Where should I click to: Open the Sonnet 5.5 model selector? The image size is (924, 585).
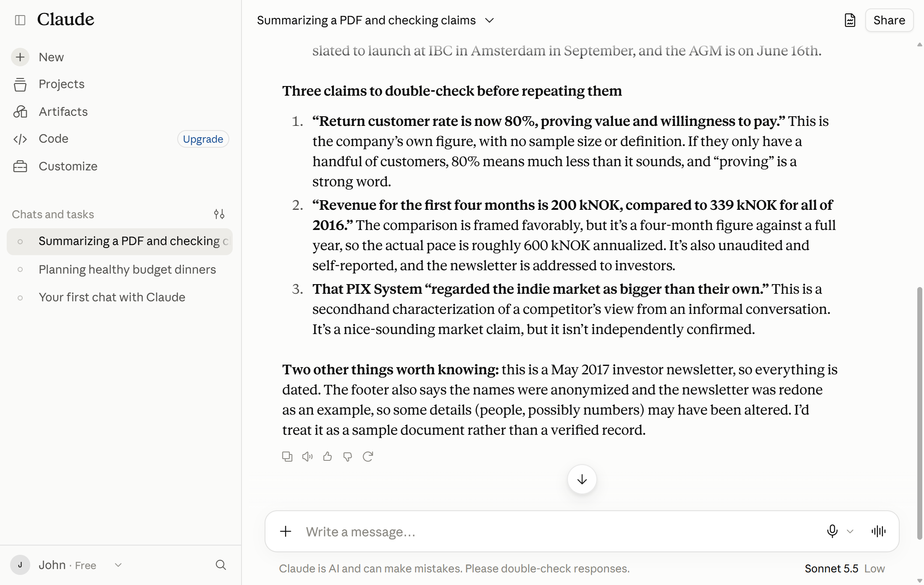coord(845,569)
